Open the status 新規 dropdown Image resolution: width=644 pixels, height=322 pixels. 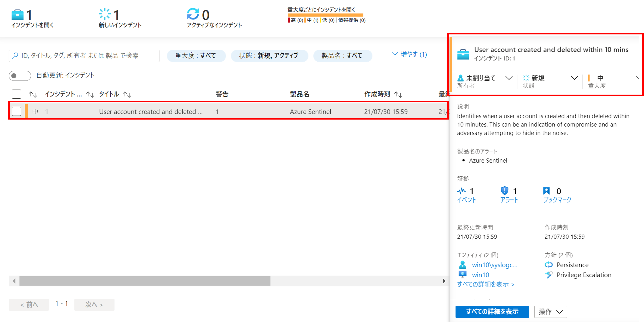(574, 78)
